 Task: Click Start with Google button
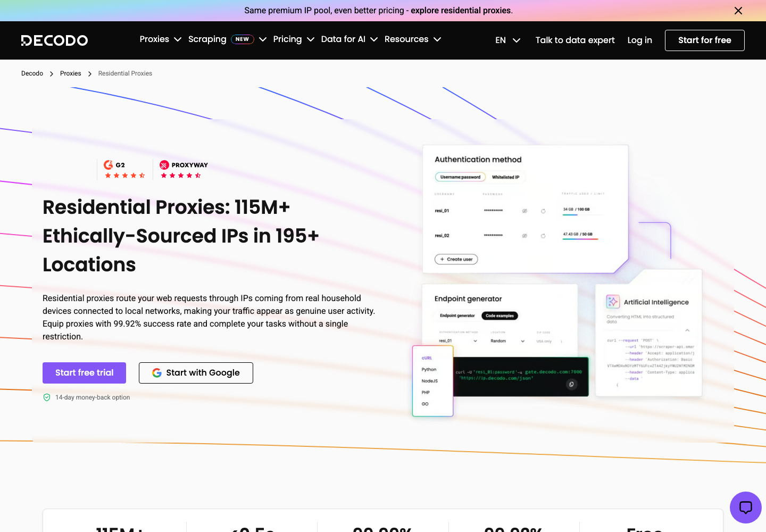tap(196, 373)
